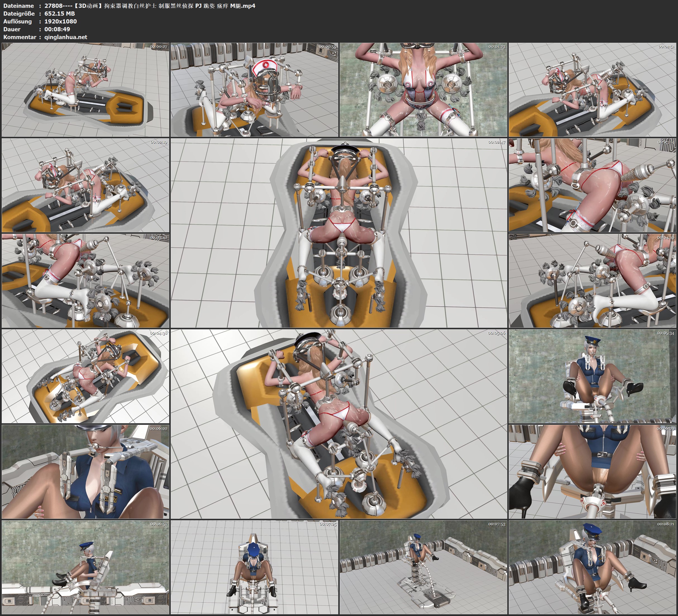Image resolution: width=678 pixels, height=616 pixels.
Task: Click the qinglanhua.net comment text
Action: pos(66,37)
